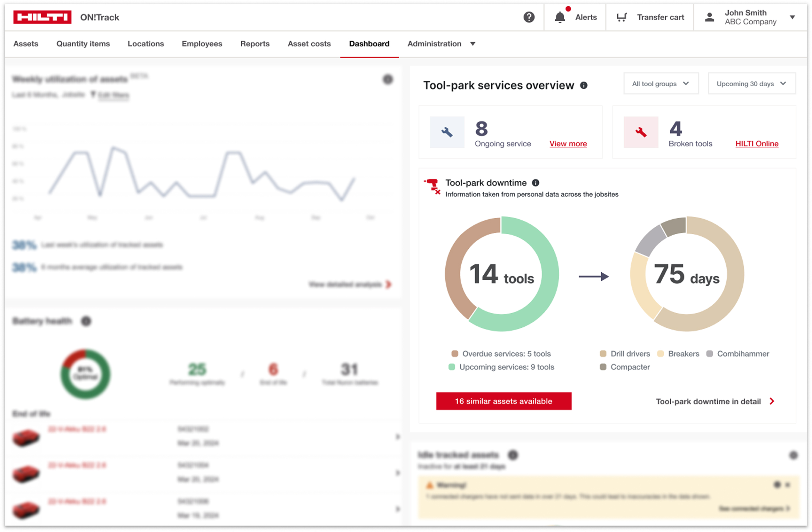Open the Transfer cart icon
812x532 pixels.
tap(621, 17)
